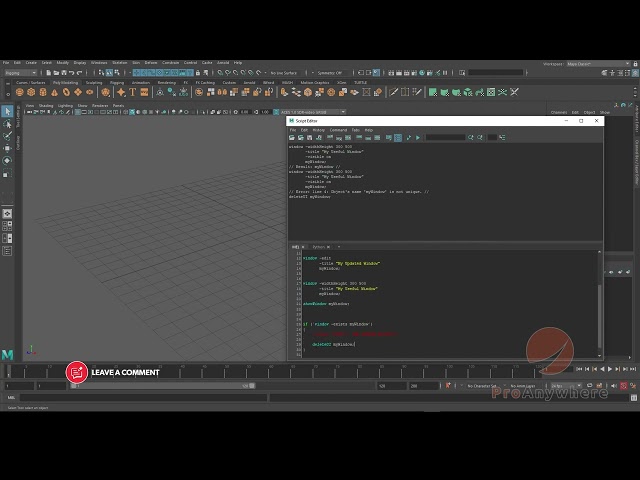The image size is (640, 480).
Task: Click the white crossed-tools shelf icon
Action: tap(515, 92)
